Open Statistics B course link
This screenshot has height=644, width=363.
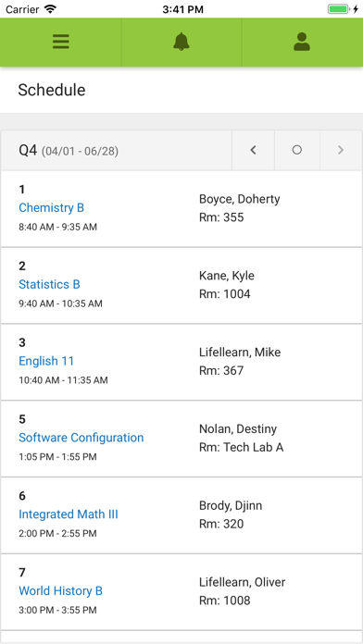(x=49, y=284)
